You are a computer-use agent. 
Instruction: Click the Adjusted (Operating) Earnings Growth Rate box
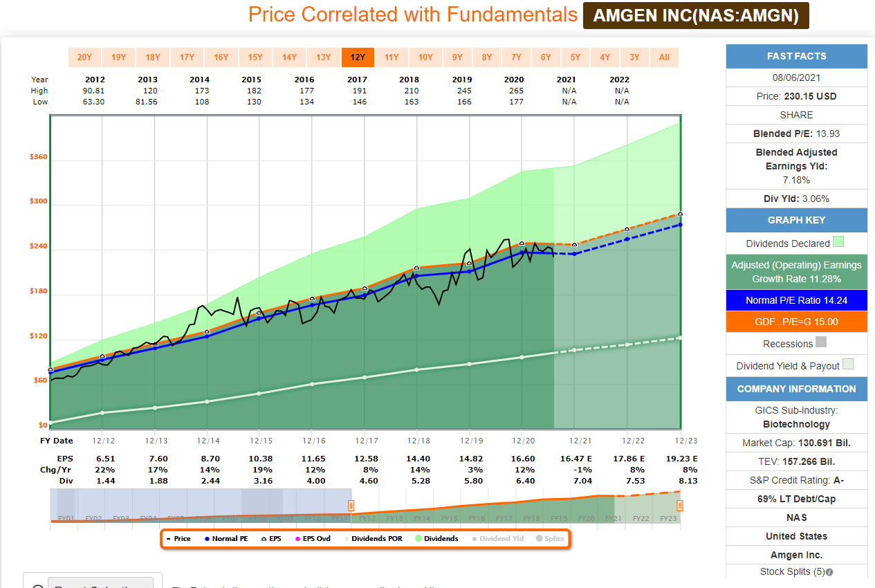tap(796, 272)
